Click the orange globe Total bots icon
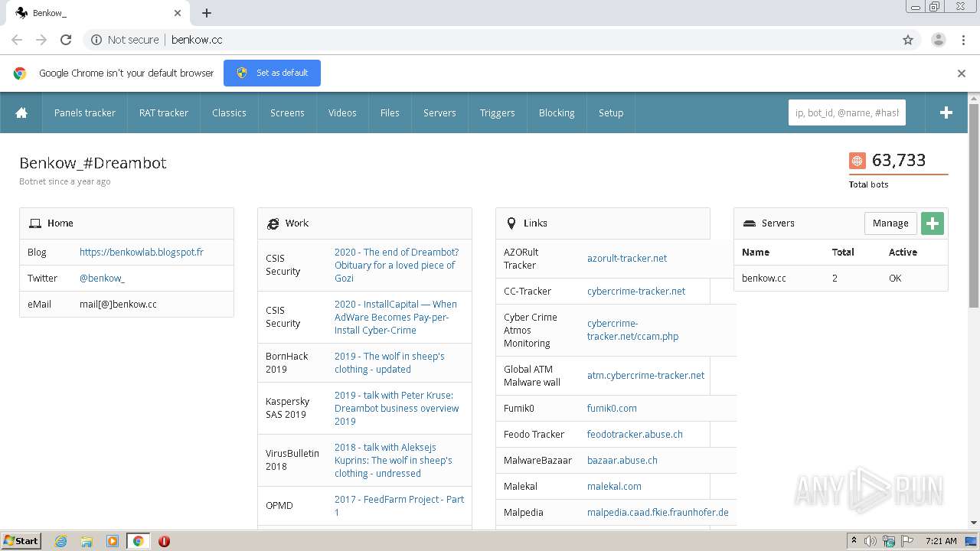This screenshot has height=551, width=980. 857,161
